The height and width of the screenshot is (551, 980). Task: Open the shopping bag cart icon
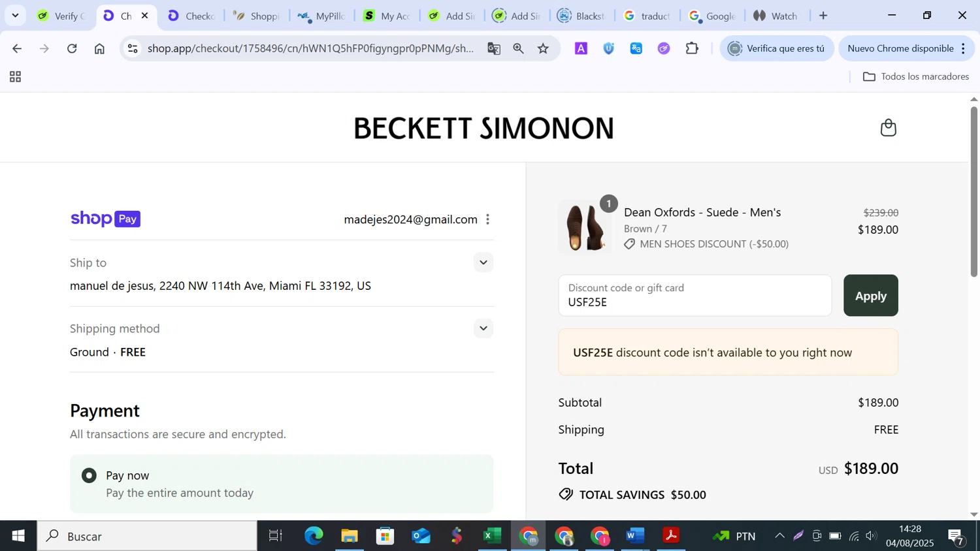pos(888,127)
